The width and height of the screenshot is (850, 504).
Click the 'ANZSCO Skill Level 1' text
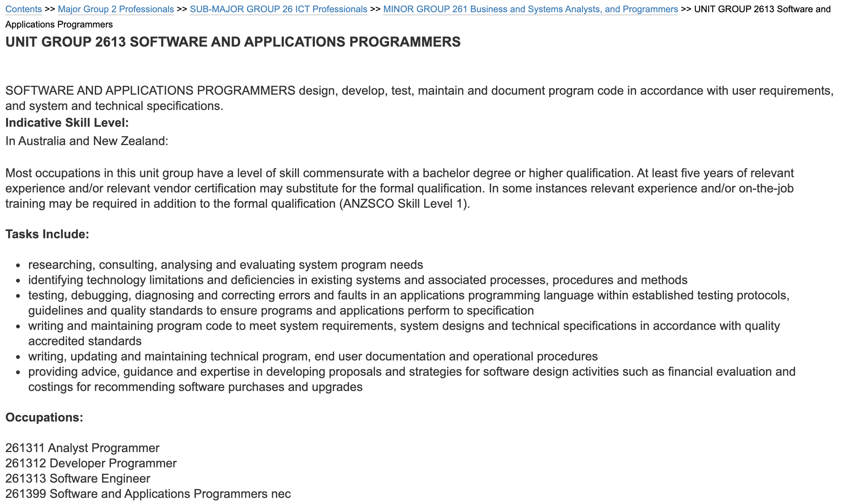click(x=403, y=204)
